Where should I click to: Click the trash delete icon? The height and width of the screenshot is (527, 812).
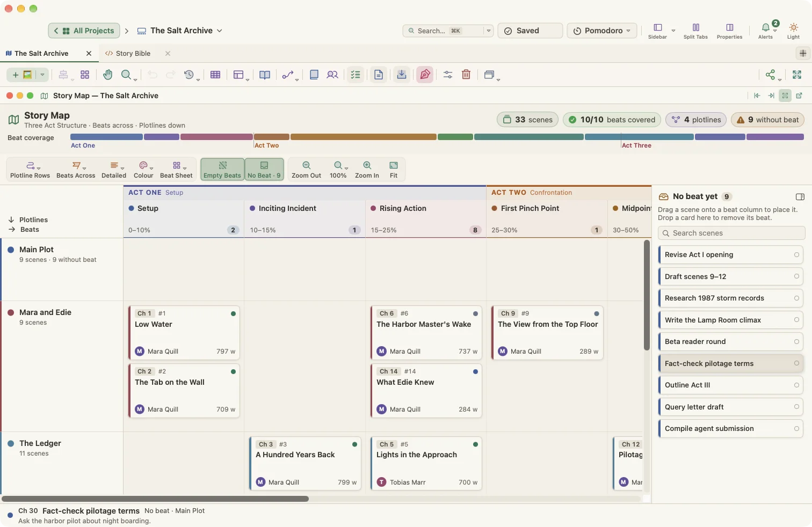coord(466,75)
